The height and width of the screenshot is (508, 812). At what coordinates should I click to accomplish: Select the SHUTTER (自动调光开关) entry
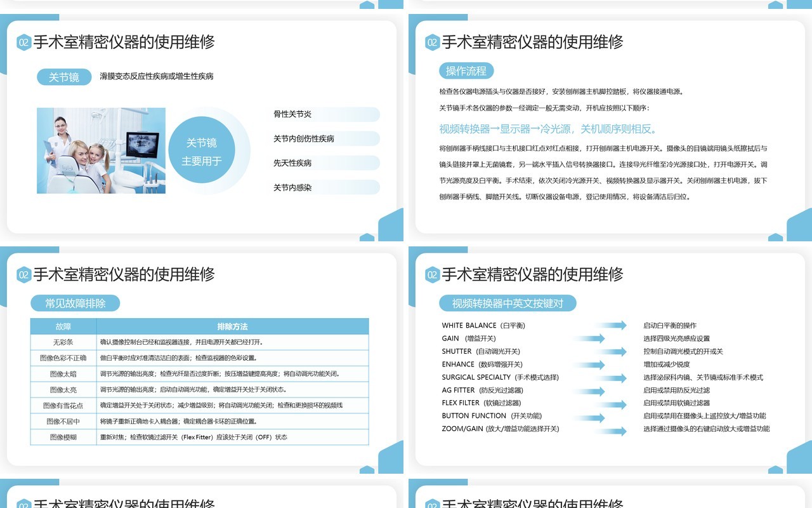point(481,351)
